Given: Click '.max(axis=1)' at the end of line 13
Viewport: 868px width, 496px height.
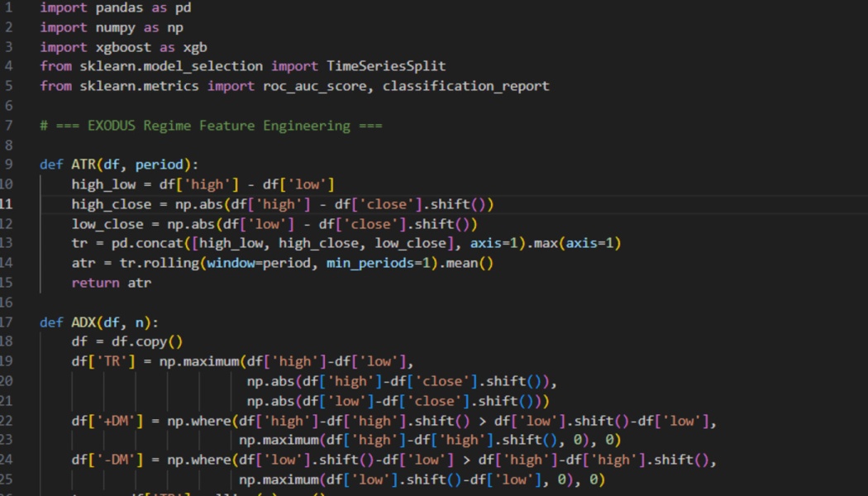Looking at the screenshot, I should point(573,244).
